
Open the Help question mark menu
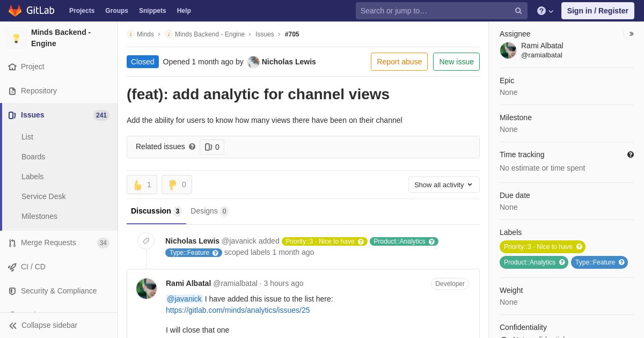click(545, 11)
